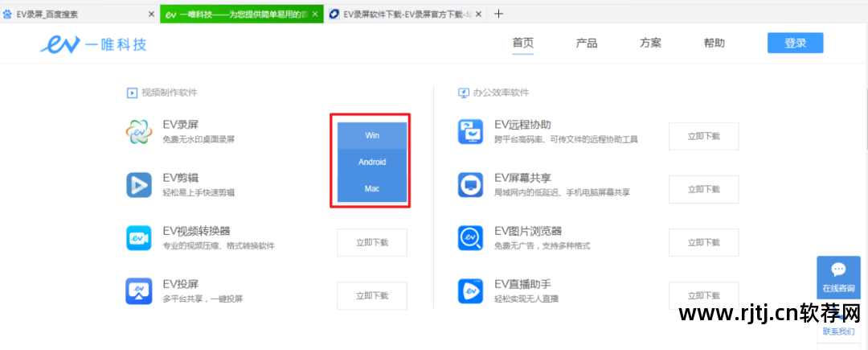Click the 轻松易上手快速剪辑 description
Image resolution: width=868 pixels, height=350 pixels.
pyautogui.click(x=199, y=193)
